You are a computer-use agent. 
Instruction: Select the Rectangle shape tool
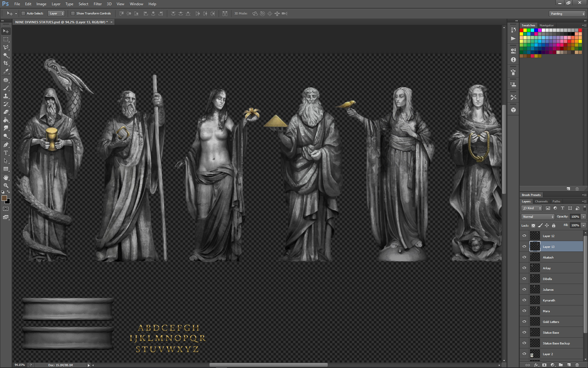(x=6, y=169)
